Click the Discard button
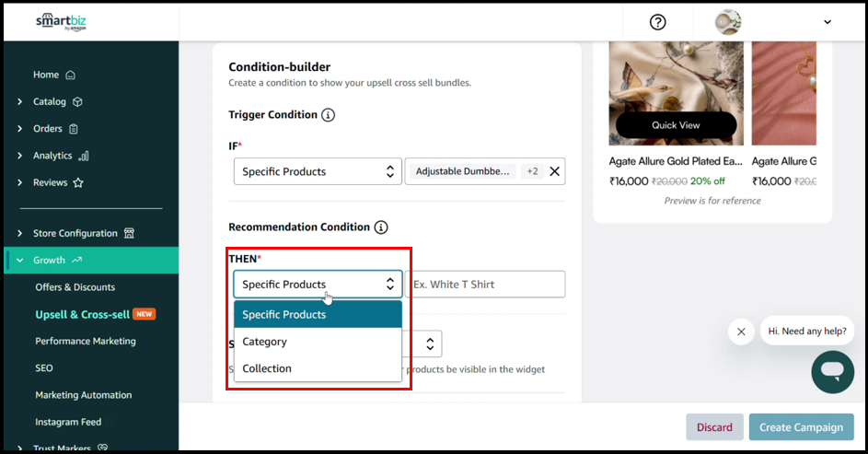 (x=714, y=427)
